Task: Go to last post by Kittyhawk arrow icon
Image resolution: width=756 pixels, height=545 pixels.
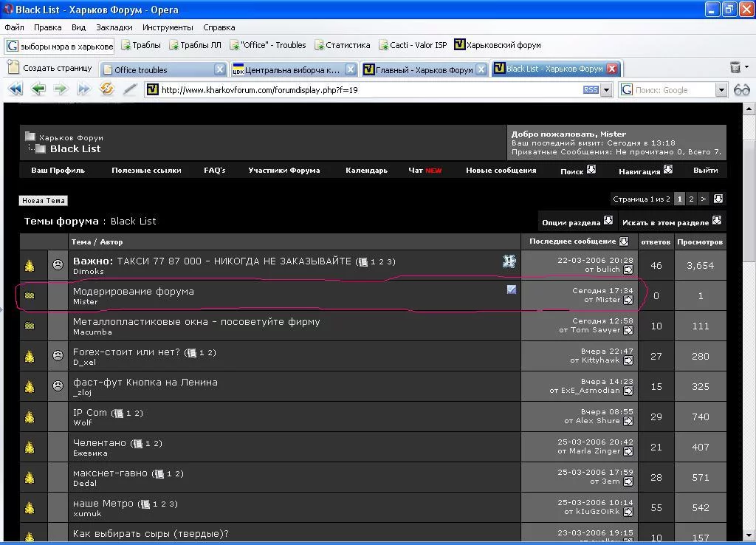Action: (x=628, y=360)
